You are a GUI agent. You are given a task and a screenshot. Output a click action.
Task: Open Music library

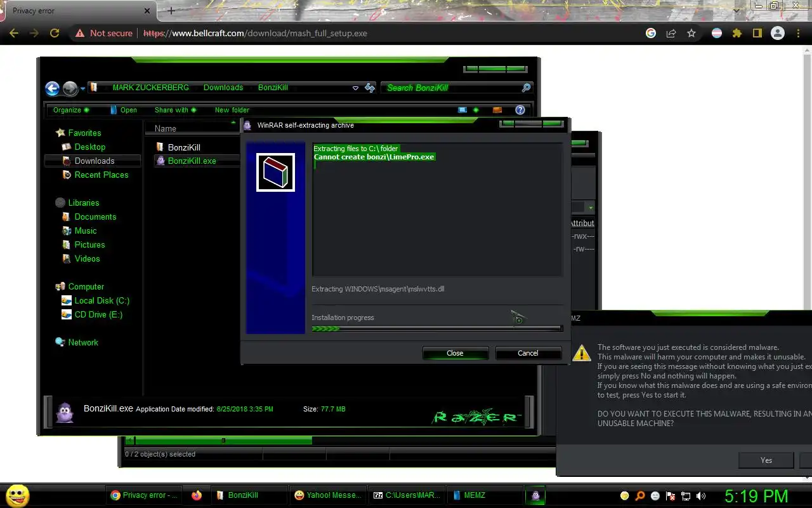point(79,231)
